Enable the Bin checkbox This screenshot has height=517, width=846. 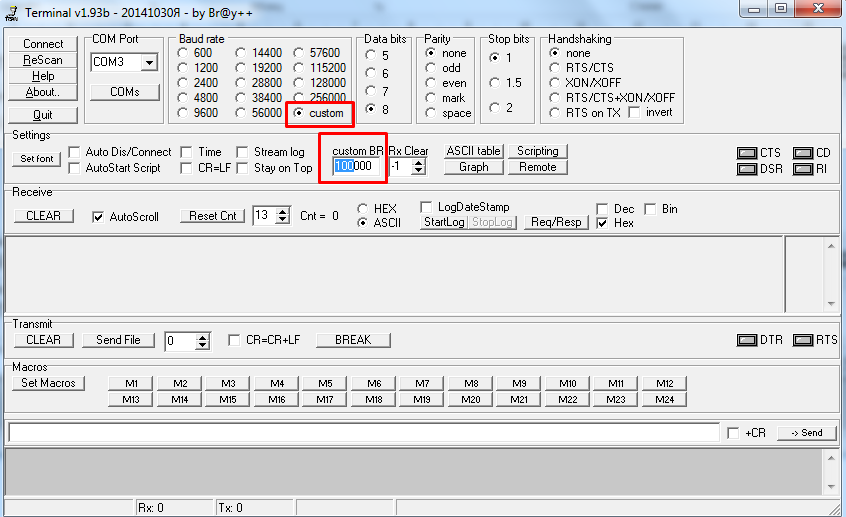(650, 209)
